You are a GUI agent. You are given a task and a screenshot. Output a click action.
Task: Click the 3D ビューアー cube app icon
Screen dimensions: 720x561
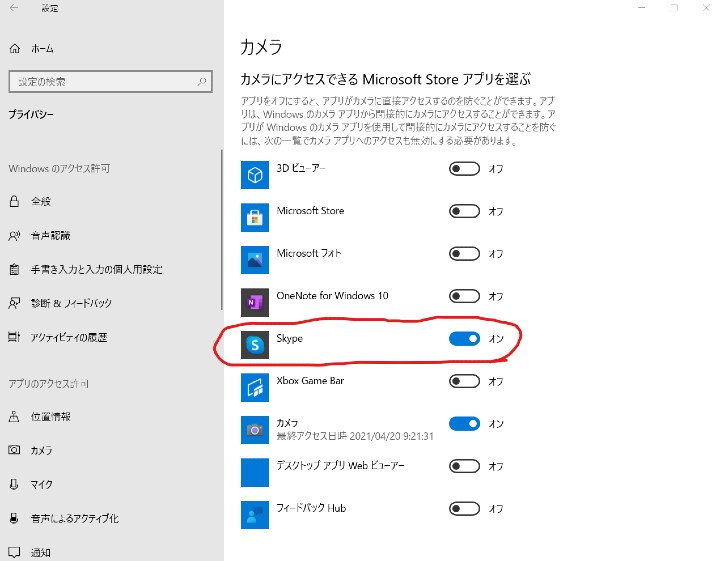pos(255,174)
